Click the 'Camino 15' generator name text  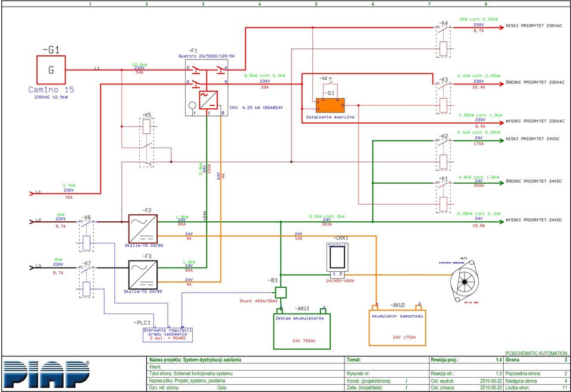coord(51,90)
